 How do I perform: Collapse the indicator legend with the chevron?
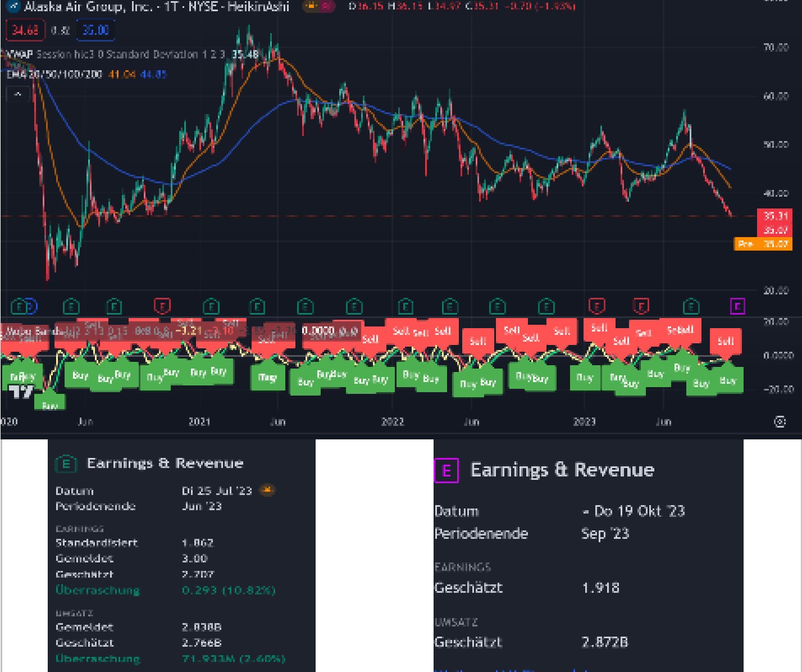click(17, 94)
